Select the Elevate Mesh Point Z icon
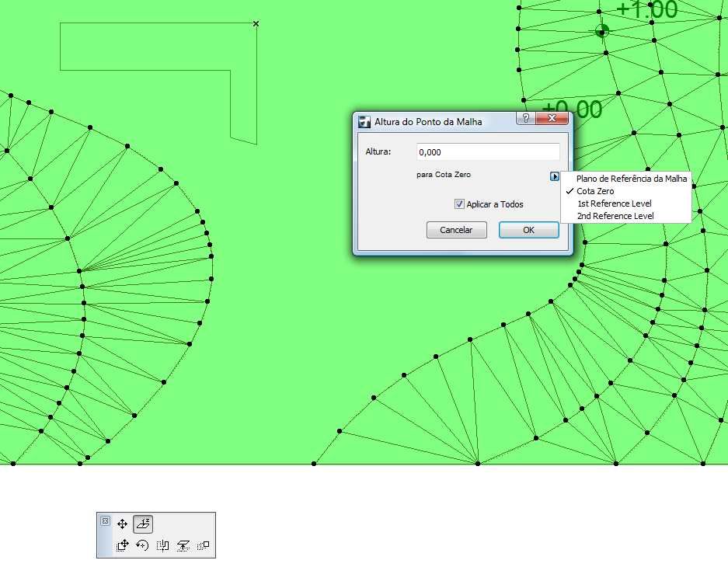Viewport: 728px width, 581px height. point(143,524)
